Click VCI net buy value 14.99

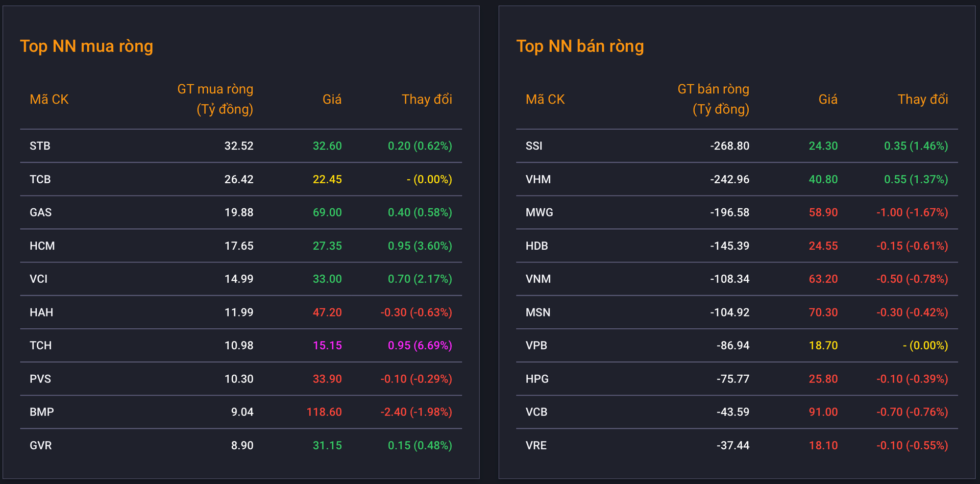[x=239, y=279]
